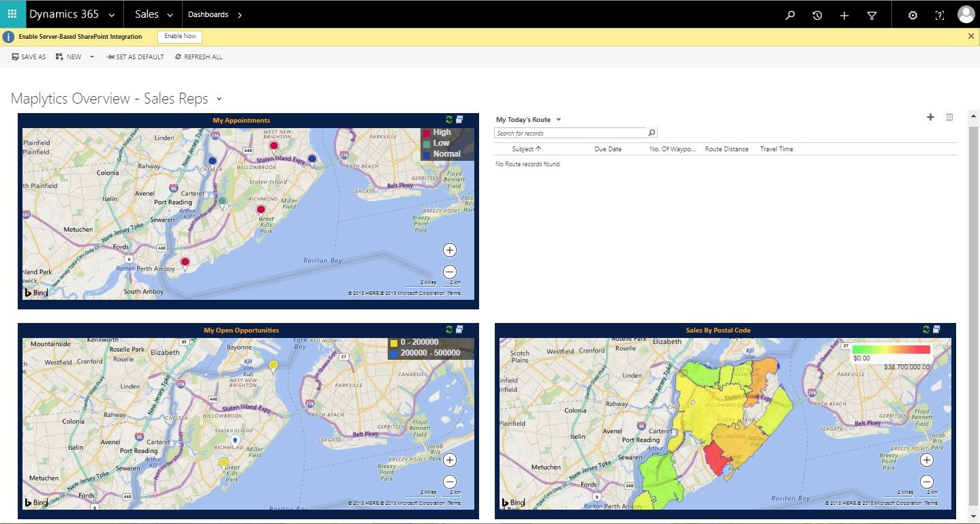Zoom out on My Appointments map
The image size is (980, 524).
[450, 272]
